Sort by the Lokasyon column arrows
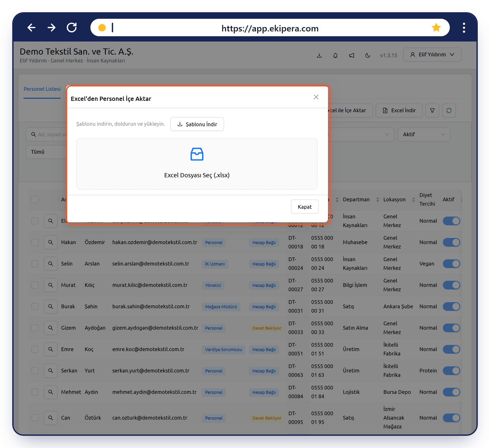This screenshot has width=490, height=448. point(413,200)
